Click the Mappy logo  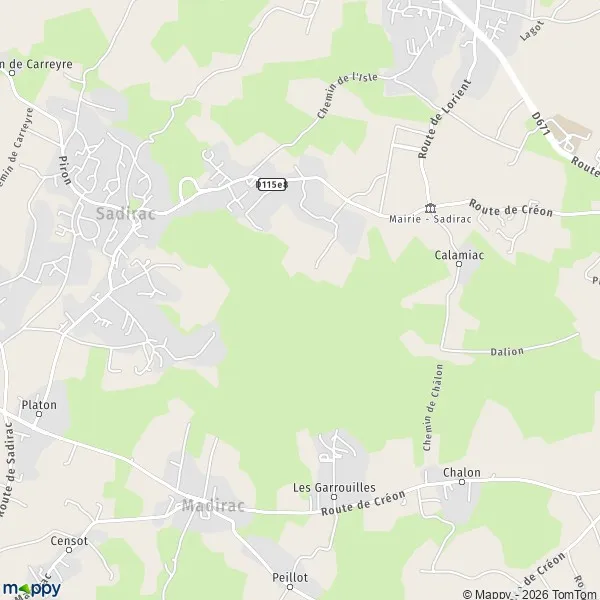coord(32,589)
